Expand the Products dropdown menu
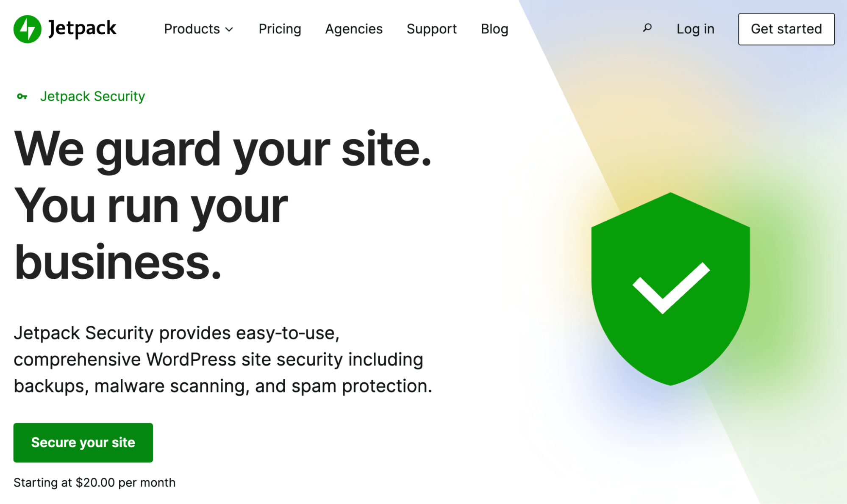847x504 pixels. pos(199,29)
